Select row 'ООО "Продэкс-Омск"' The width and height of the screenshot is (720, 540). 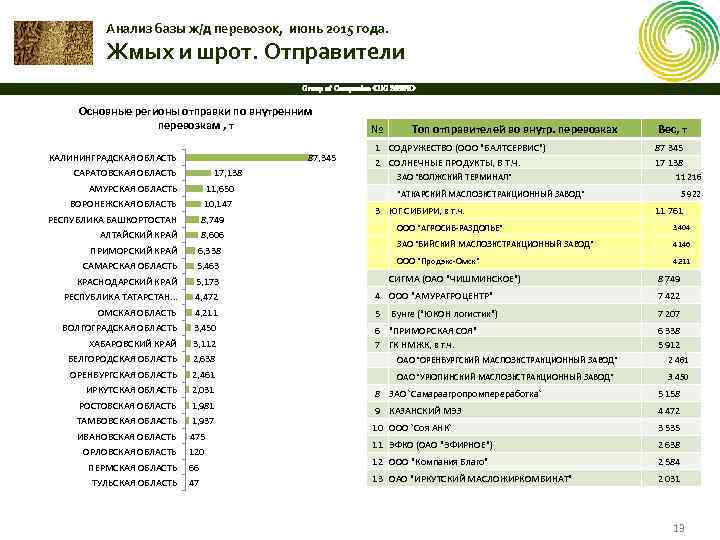pyautogui.click(x=534, y=261)
